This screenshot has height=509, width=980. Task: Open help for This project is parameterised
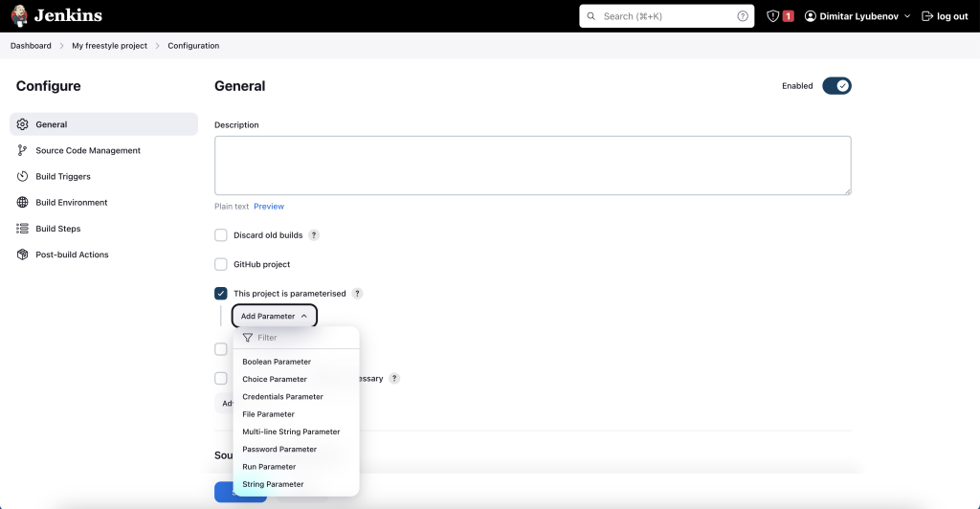[357, 294]
